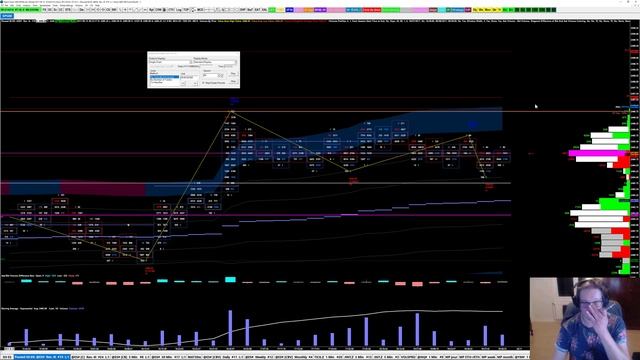Click the Sc toolbar button
640x360 pixels.
point(55,9)
